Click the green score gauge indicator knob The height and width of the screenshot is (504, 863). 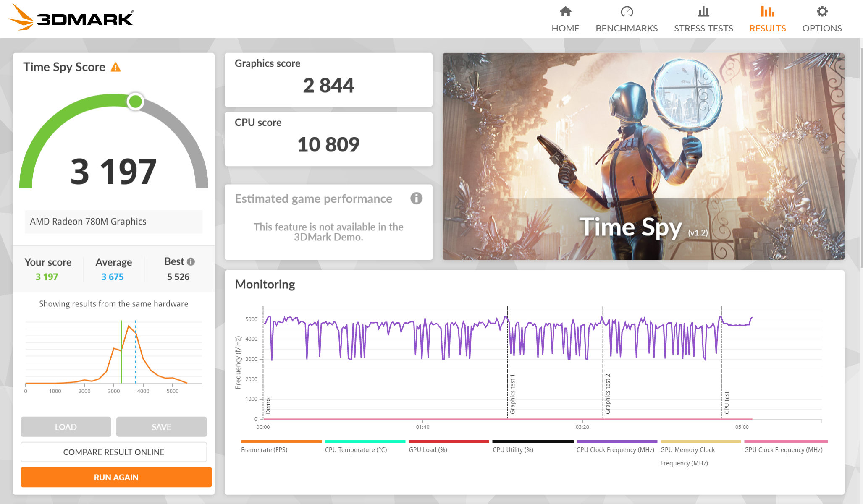[135, 102]
